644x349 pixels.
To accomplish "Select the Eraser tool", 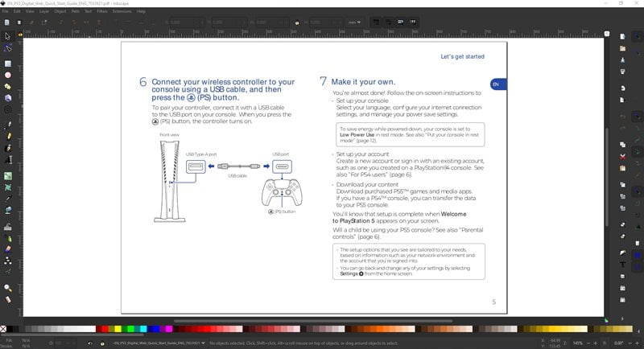I will tap(7, 249).
